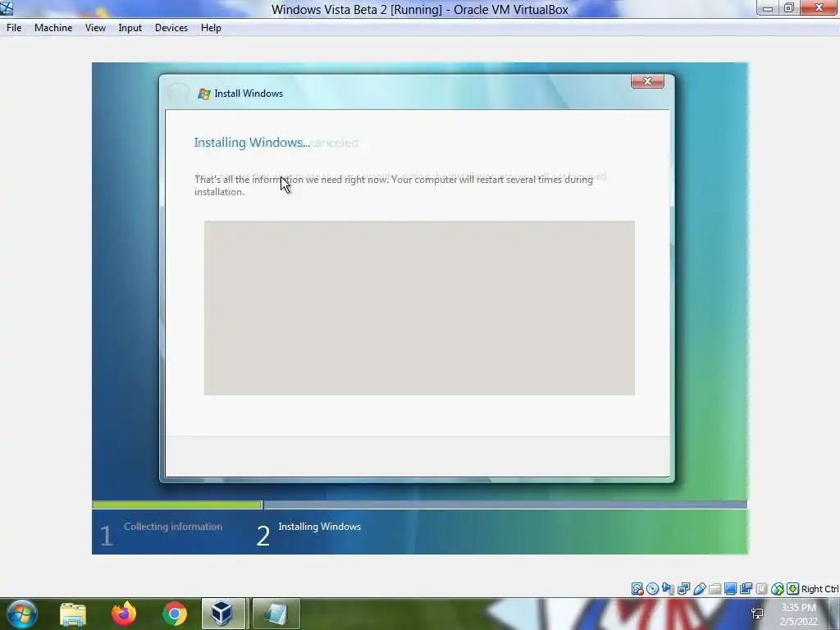This screenshot has width=840, height=630.
Task: Open the View menu
Action: point(95,28)
